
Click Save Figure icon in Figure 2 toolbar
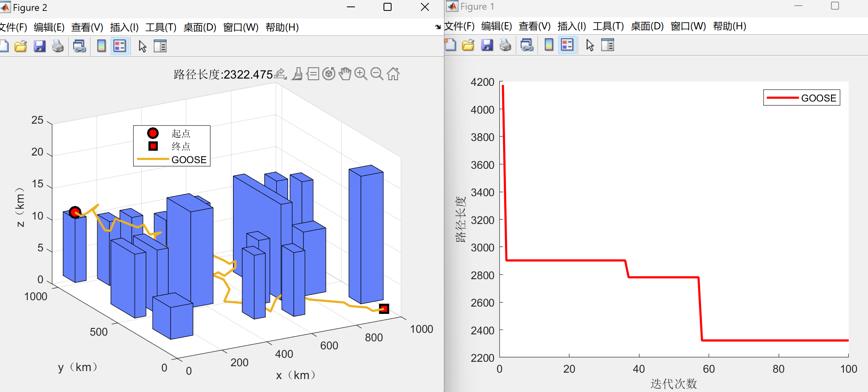tap(39, 46)
